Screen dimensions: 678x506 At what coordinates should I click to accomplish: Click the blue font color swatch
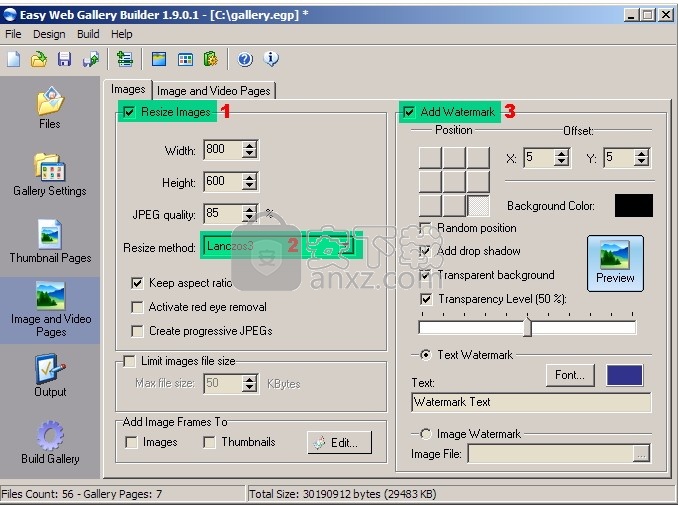625,375
